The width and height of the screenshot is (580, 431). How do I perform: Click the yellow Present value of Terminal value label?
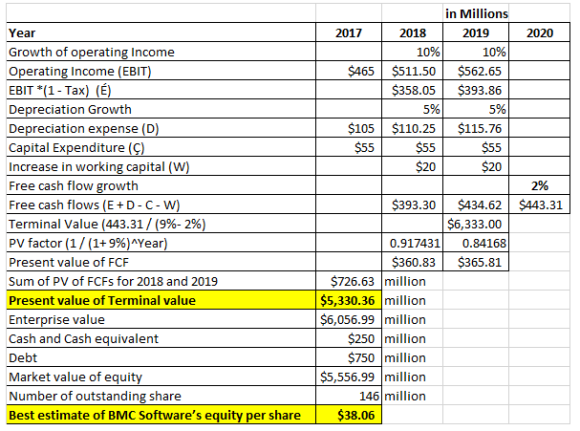coord(161,300)
